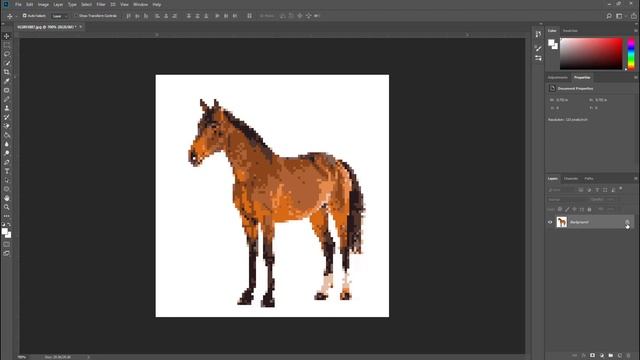Viewport: 640px width, 360px height.
Task: Select the Lasso tool
Action: pyautogui.click(x=7, y=54)
